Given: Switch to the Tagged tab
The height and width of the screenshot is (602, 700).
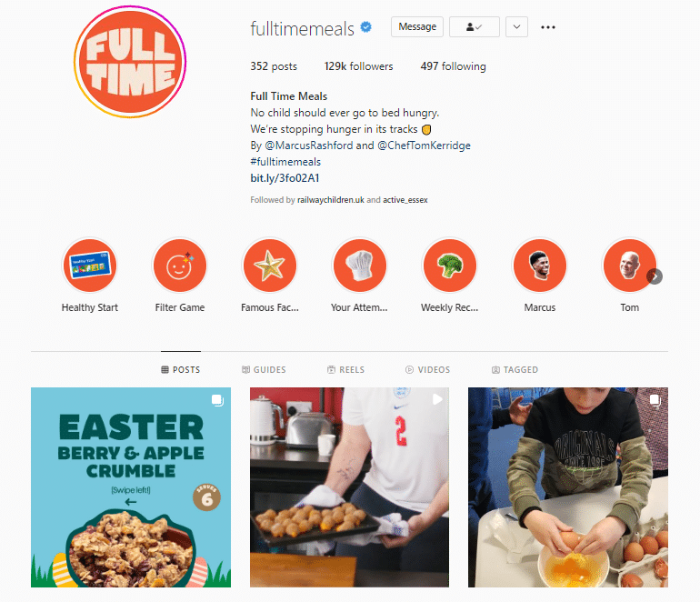Looking at the screenshot, I should click(x=515, y=370).
